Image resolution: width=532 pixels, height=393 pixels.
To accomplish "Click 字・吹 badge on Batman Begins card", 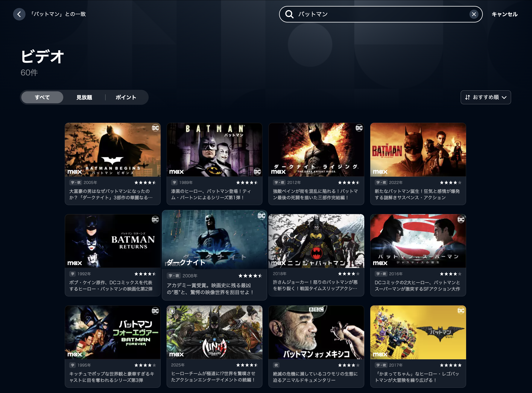I will coord(76,182).
